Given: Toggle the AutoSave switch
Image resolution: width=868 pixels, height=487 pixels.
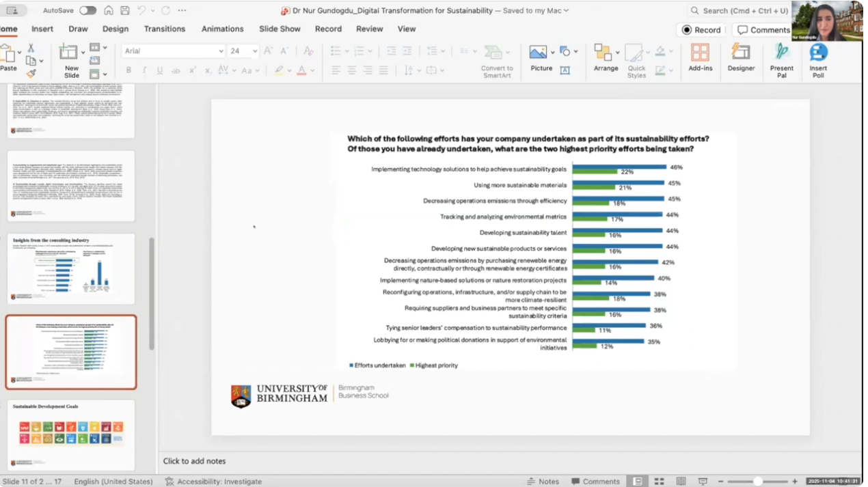Looking at the screenshot, I should tap(87, 10).
